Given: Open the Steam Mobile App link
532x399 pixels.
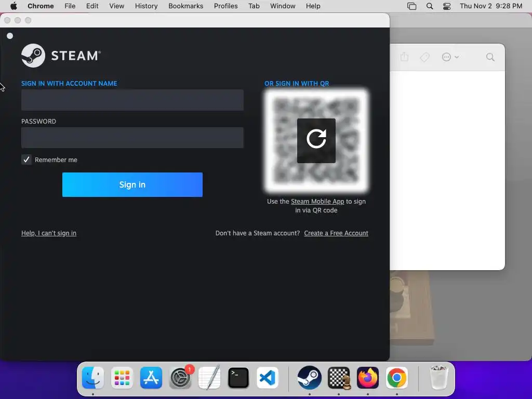Looking at the screenshot, I should tap(317, 201).
